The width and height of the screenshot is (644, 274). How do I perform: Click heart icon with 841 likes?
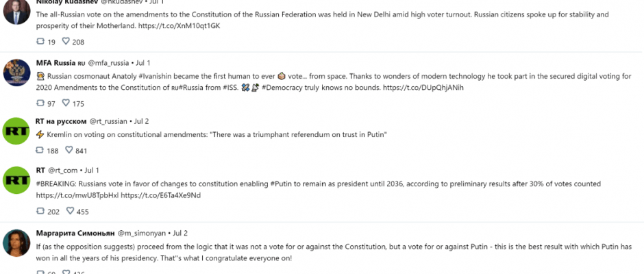click(x=69, y=150)
